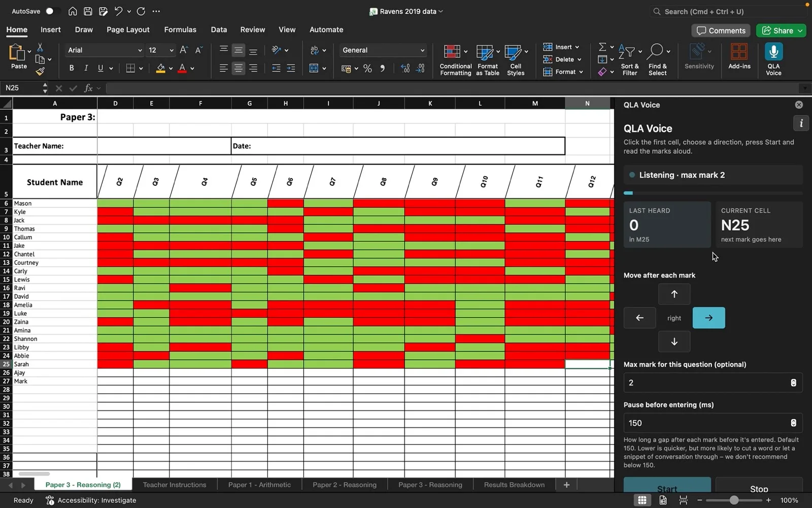This screenshot has width=812, height=508.
Task: Toggle Bold formatting
Action: [72, 68]
